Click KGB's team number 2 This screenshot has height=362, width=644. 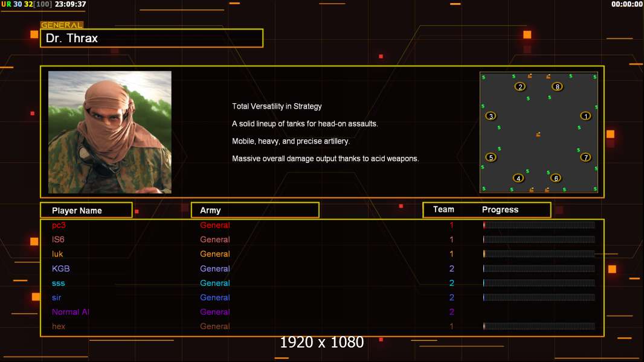[x=452, y=268]
